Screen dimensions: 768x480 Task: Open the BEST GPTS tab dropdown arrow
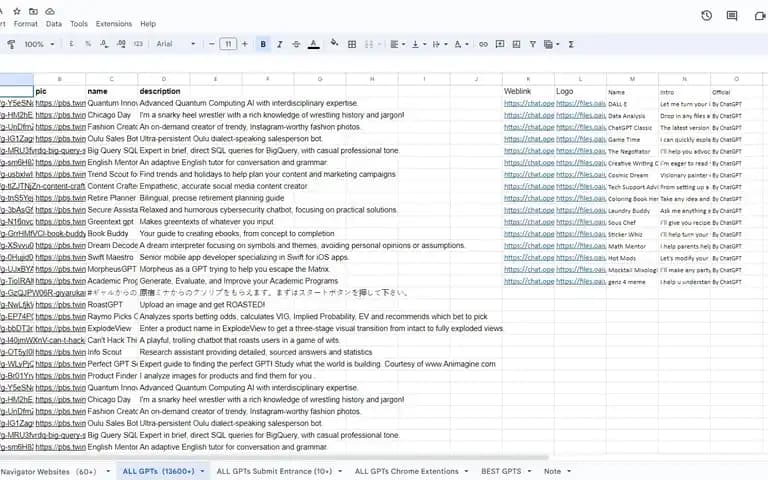tap(529, 472)
